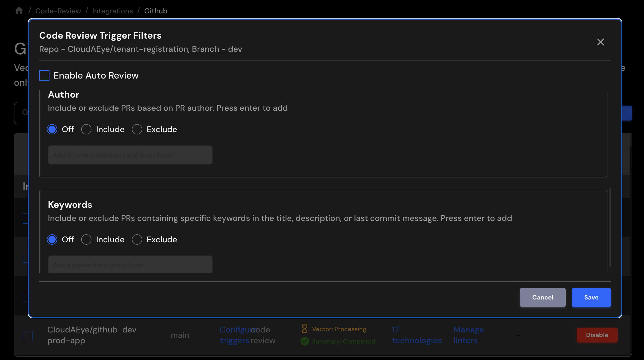Screen dimensions: 644x360
Task: Select Off for Author filter
Action: pyautogui.click(x=52, y=129)
